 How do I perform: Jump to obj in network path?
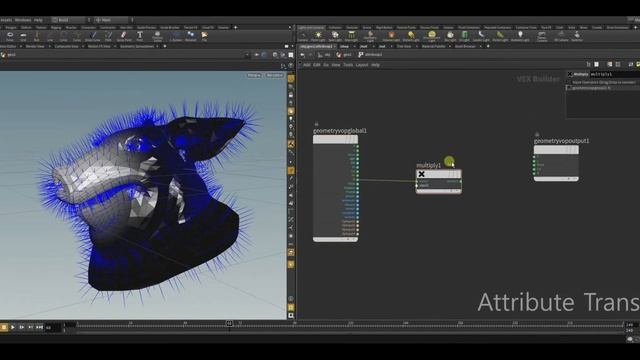[324, 55]
